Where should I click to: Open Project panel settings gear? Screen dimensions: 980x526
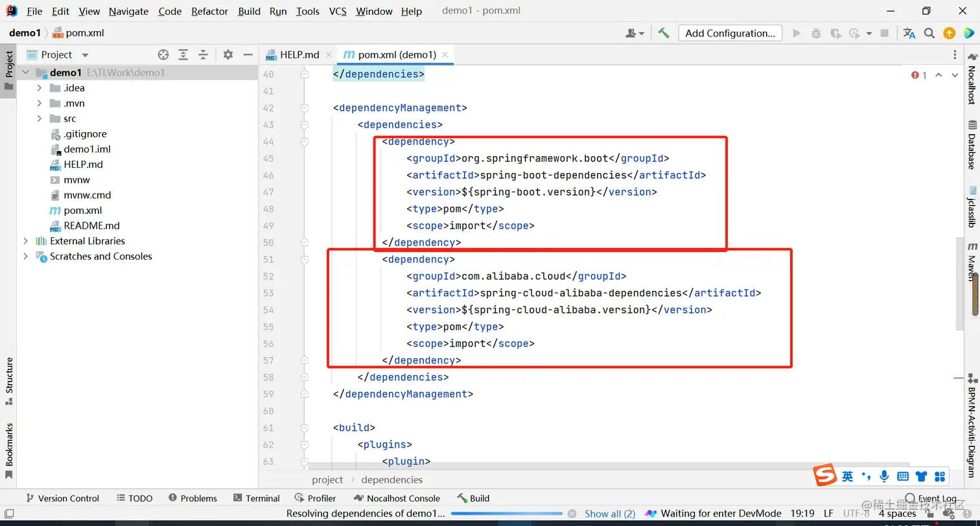point(228,55)
